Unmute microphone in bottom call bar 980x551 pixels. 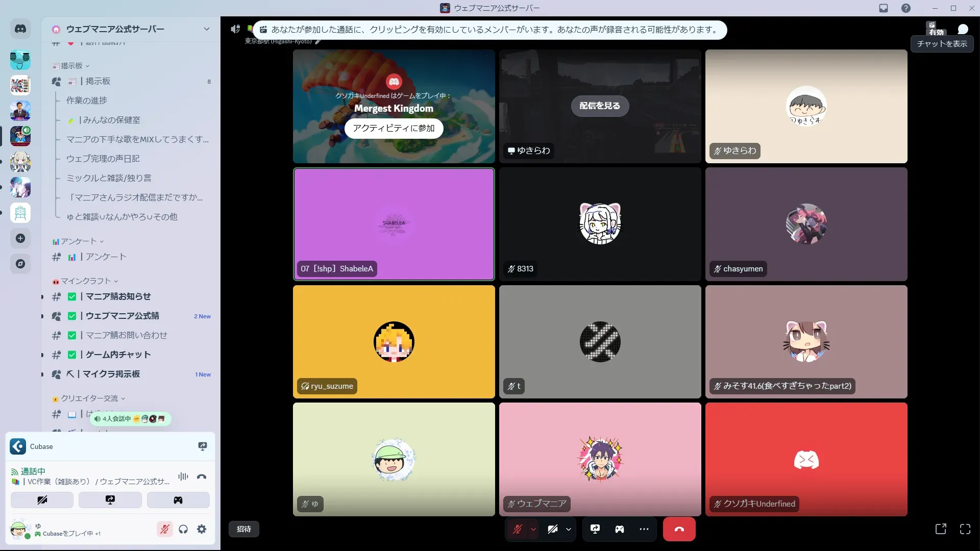coord(517,529)
